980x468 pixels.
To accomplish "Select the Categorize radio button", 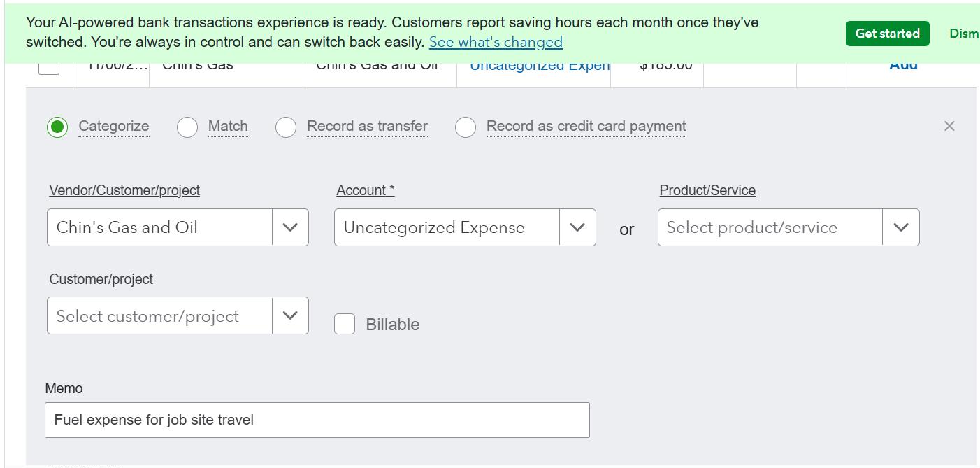I will click(x=57, y=127).
